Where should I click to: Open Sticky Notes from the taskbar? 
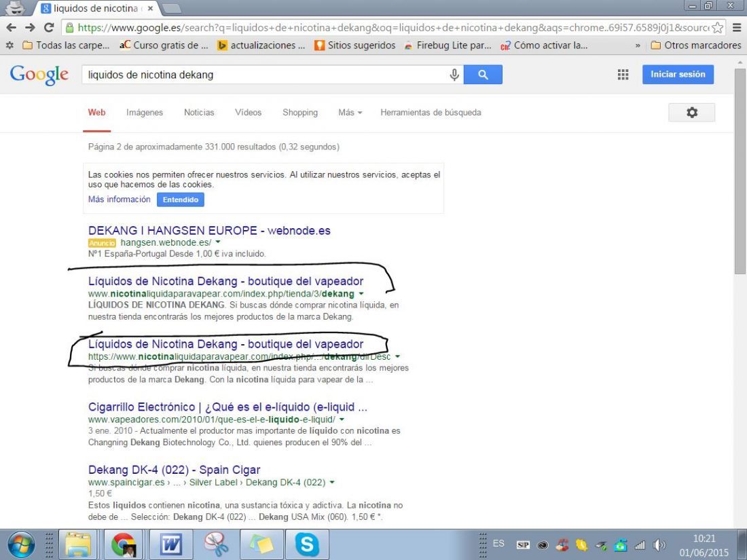point(261,544)
